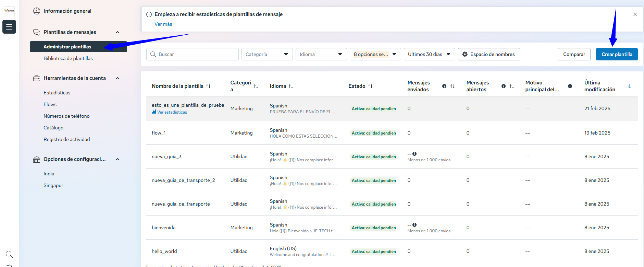Click info icon beside Mensajes abiertos header
This screenshot has height=267, width=644.
coord(504,86)
